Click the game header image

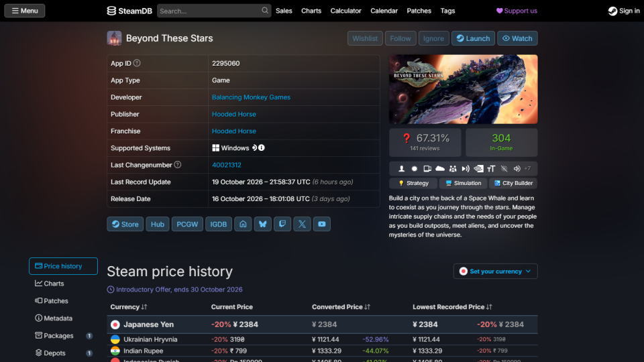coord(464,89)
